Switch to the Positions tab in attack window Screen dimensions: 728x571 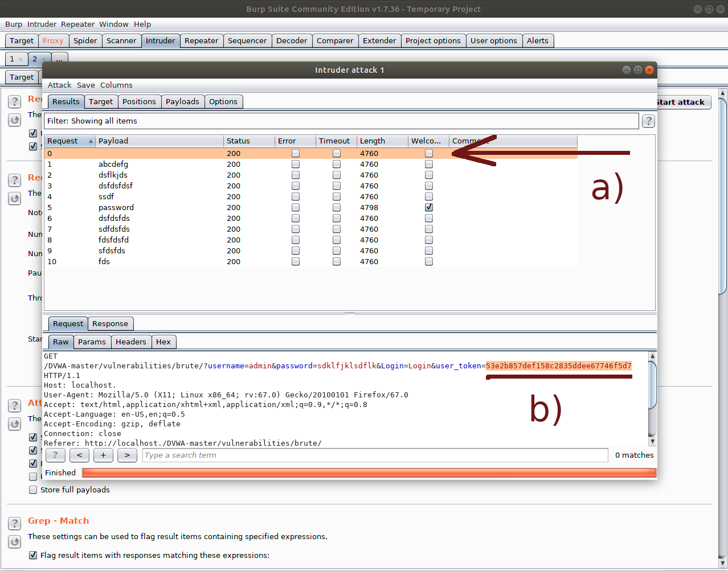(x=139, y=101)
